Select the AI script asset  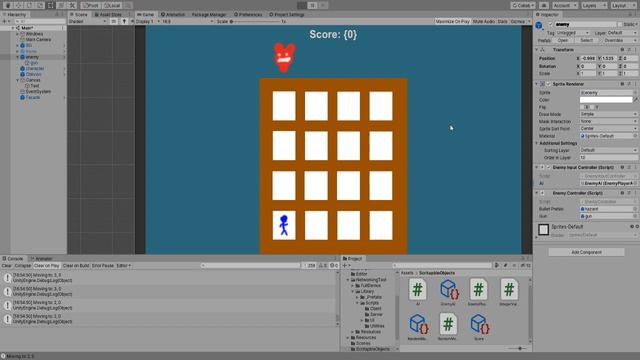[418, 292]
